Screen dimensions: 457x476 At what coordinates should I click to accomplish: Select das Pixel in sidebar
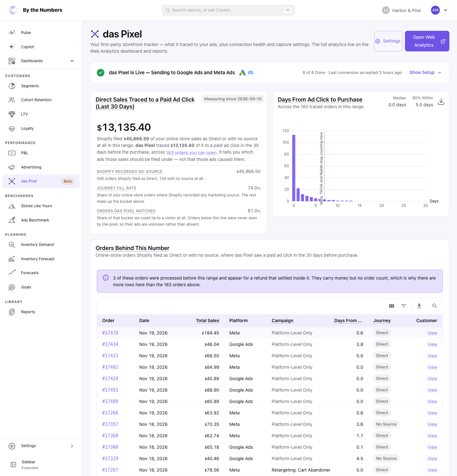pos(41,181)
